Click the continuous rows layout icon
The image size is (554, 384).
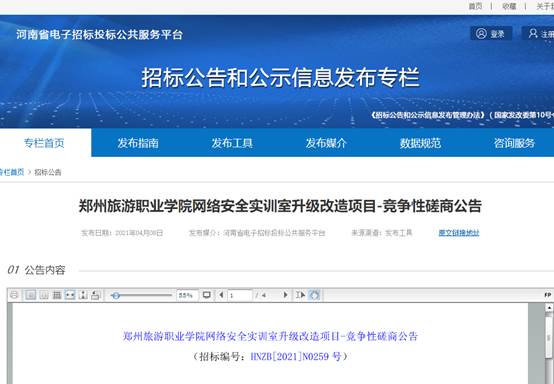pyautogui.click(x=57, y=295)
